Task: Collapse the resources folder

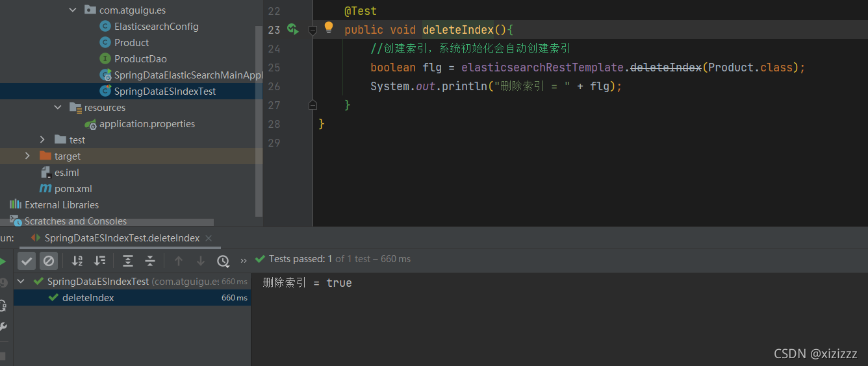Action: (58, 108)
